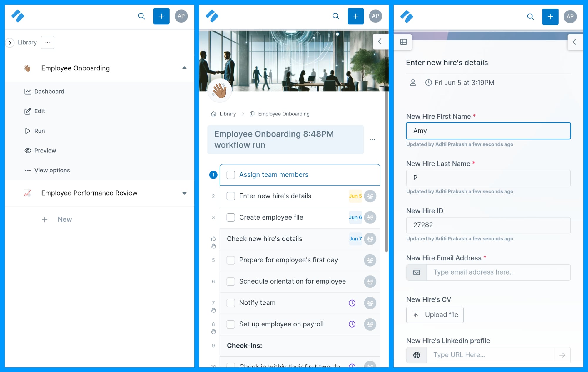
Task: Open workflow run three-dots options
Action: 372,140
